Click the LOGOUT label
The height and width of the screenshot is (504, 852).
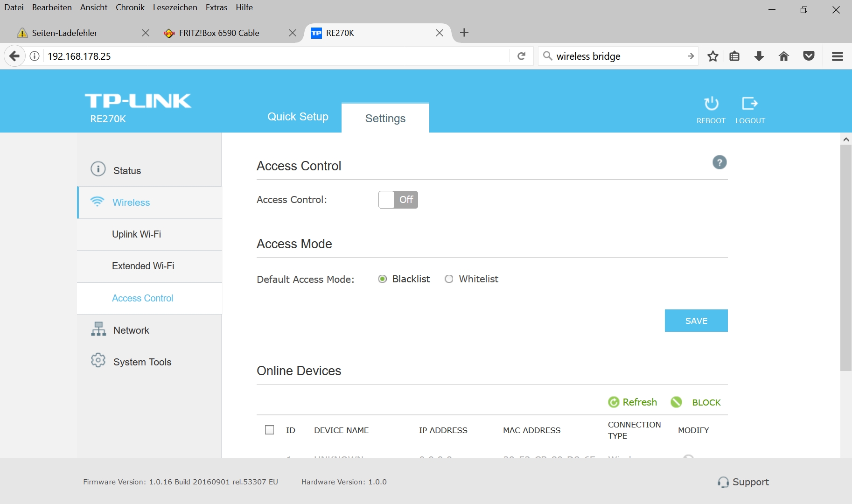click(x=750, y=120)
